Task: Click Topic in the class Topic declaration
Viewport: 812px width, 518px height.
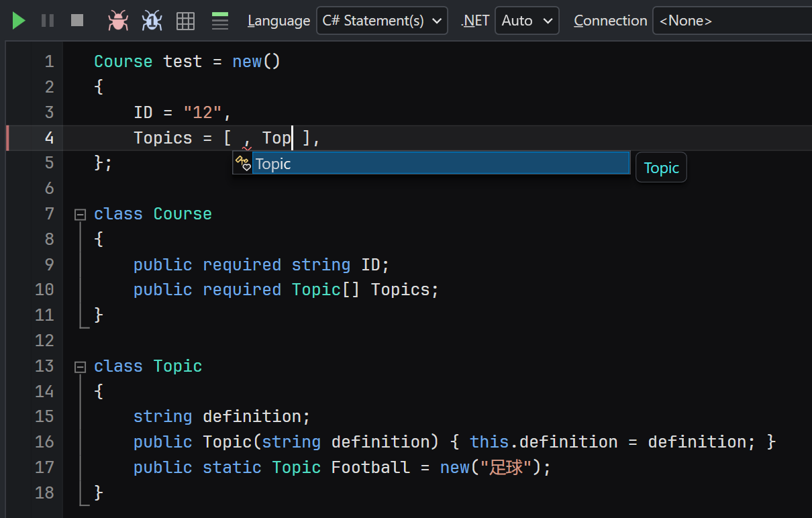Action: [x=178, y=366]
